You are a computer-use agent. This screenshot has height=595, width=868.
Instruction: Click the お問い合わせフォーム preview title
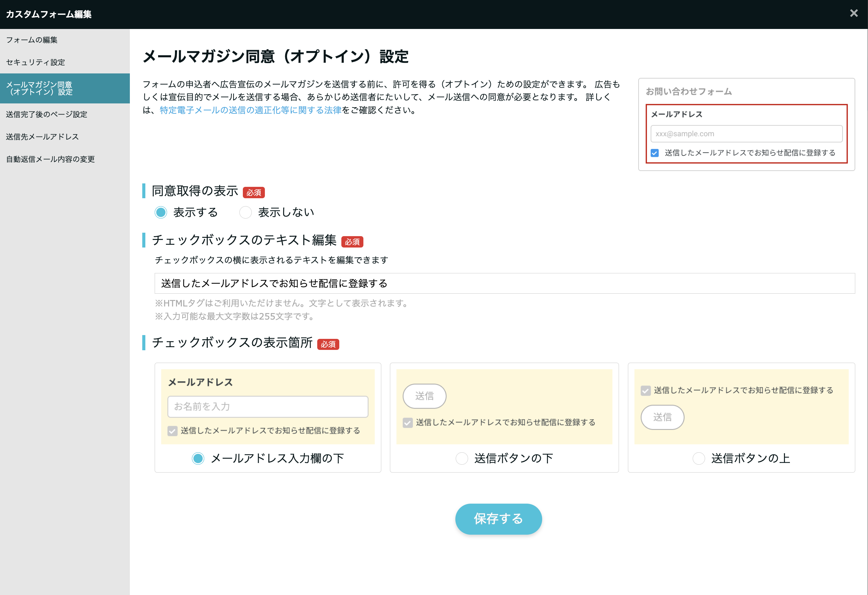tap(689, 92)
